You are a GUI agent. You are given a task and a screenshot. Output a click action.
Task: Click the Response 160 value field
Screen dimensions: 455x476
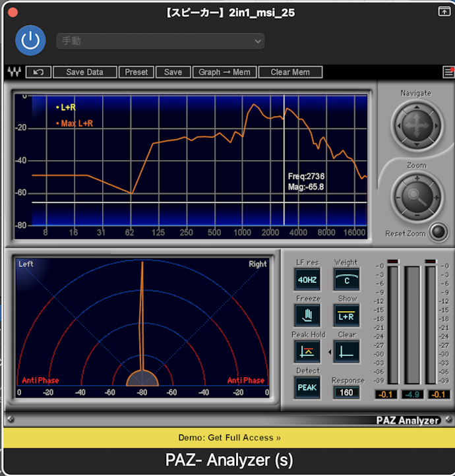click(346, 392)
